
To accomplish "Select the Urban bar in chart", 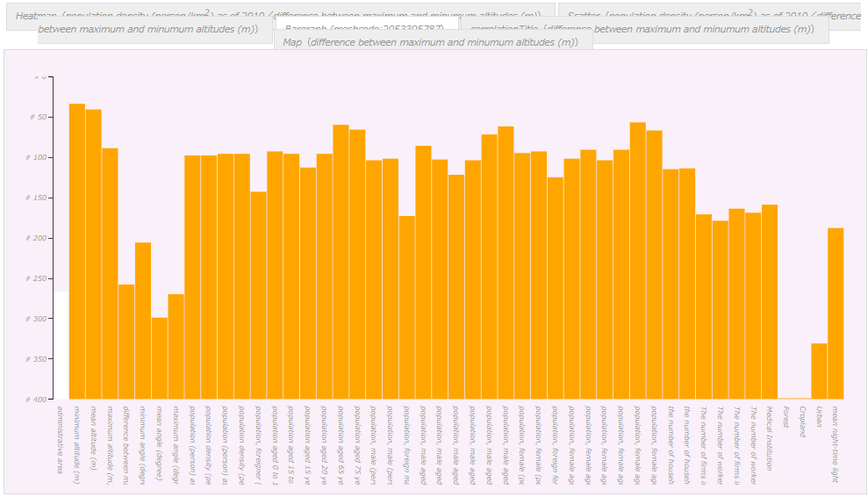I will coord(819,371).
